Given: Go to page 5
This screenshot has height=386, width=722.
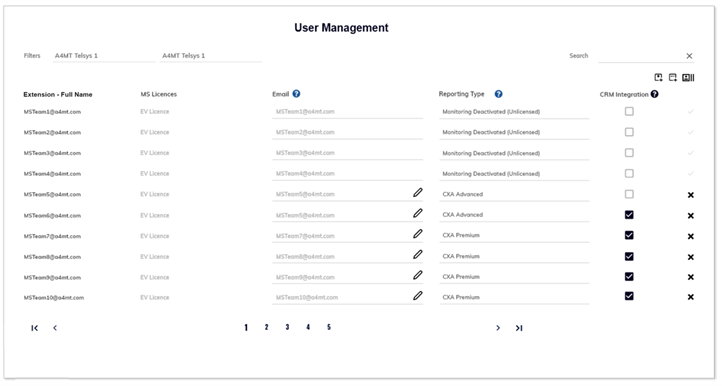Looking at the screenshot, I should tap(329, 327).
